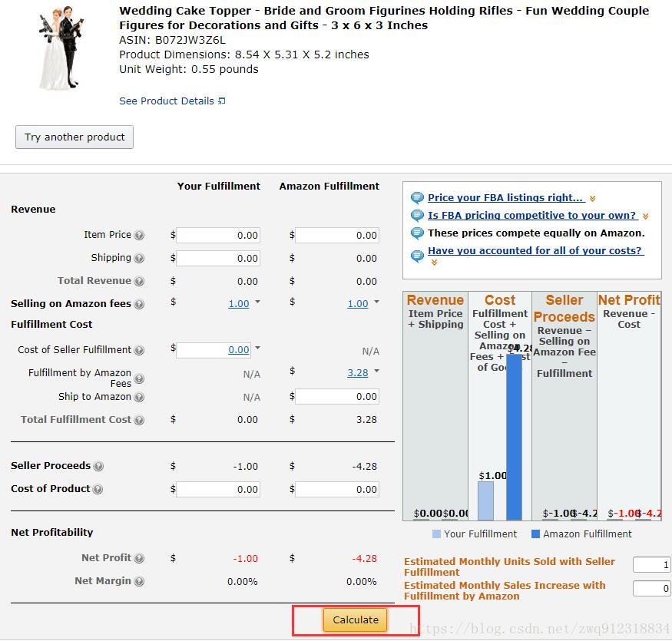672x641 pixels.
Task: Click help icon next to Cost of Product
Action: tap(98, 489)
